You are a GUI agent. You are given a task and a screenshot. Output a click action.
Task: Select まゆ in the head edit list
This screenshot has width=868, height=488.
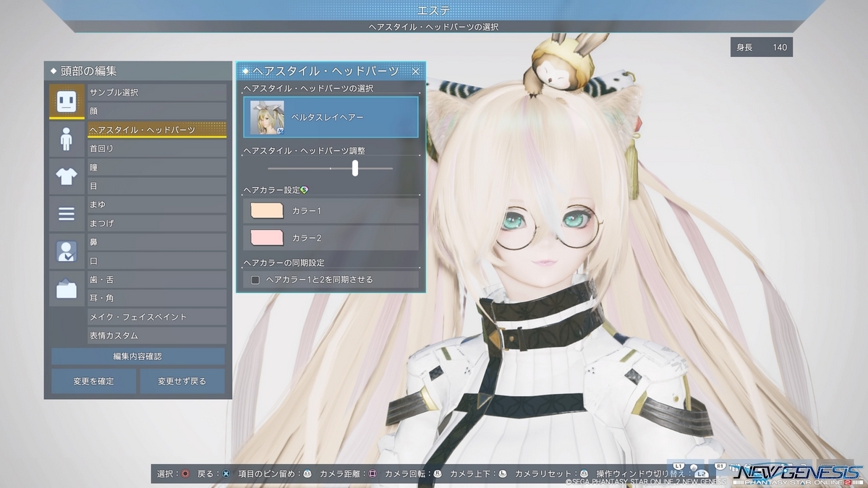pos(157,205)
